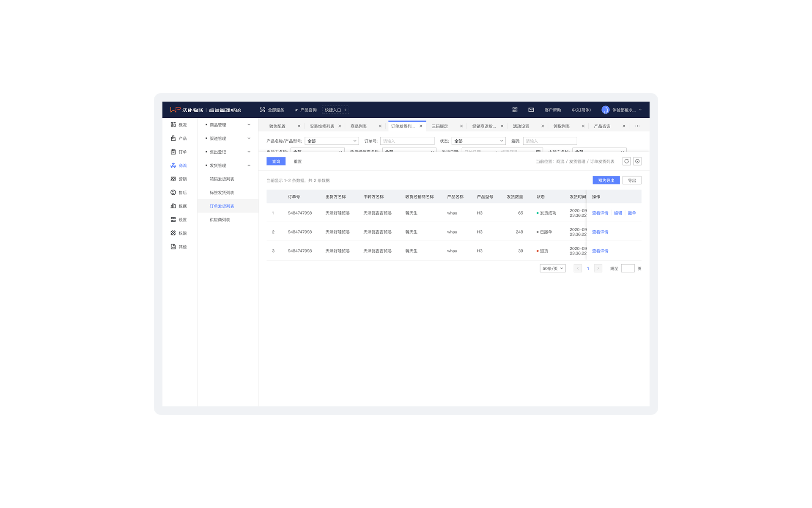The width and height of the screenshot is (812, 508).
Task: Select 箱码发货列表 in the submenu
Action: 222,179
